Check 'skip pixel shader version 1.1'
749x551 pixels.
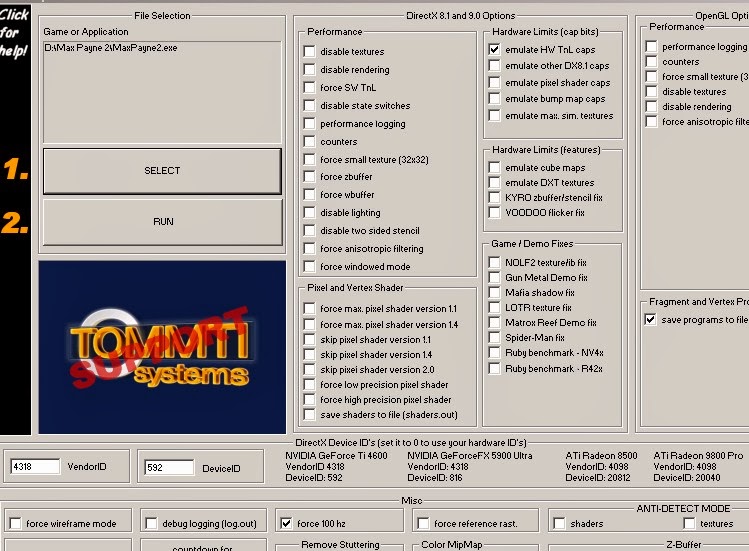pyautogui.click(x=310, y=339)
